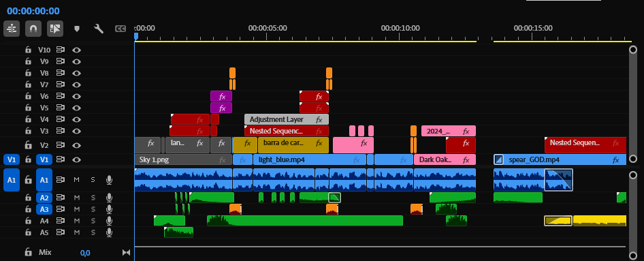Select the Adjustment Layer clip
The width and height of the screenshot is (644, 261).
coord(287,120)
